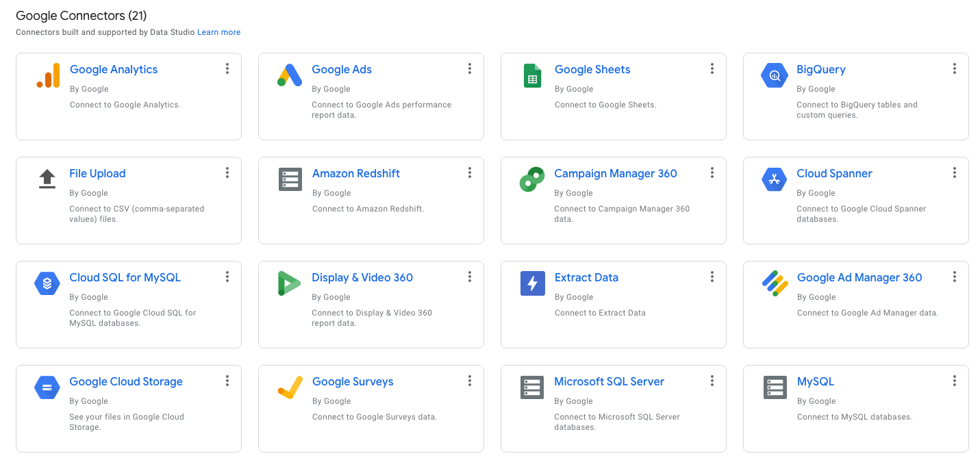Choose the Google Surveys connector title
Viewport: 980px width, 460px height.
coord(353,381)
